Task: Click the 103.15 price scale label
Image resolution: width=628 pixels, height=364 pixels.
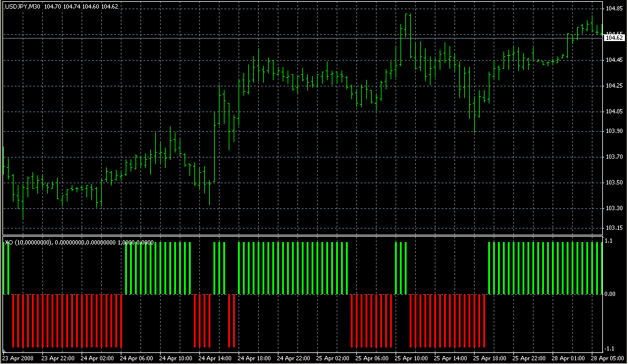Action: (615, 228)
